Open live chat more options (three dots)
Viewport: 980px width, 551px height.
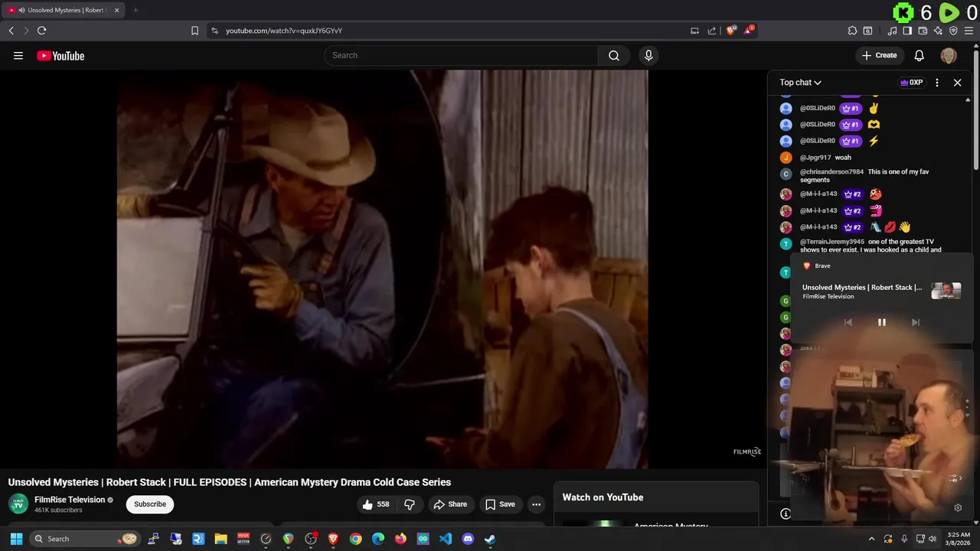pos(937,83)
